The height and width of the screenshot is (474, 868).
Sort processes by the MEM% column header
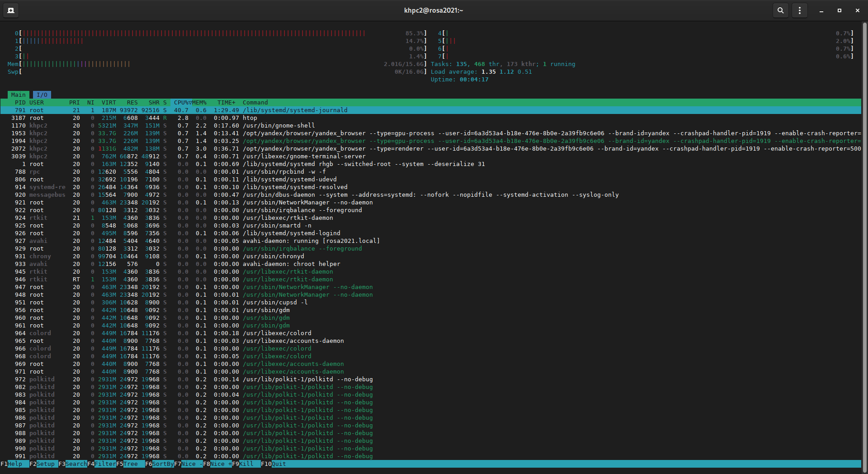click(x=199, y=103)
